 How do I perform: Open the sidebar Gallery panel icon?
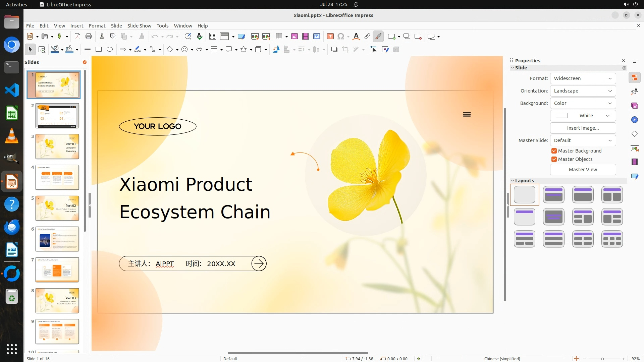634,106
